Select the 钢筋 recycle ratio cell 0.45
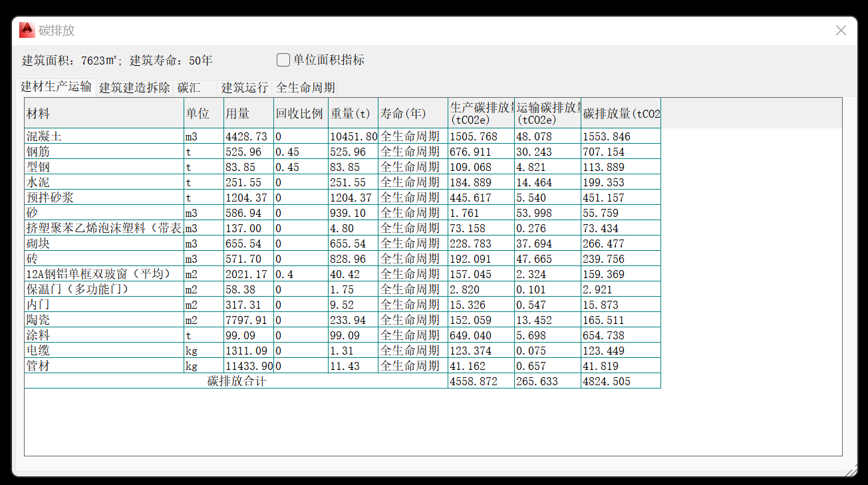 pyautogui.click(x=301, y=152)
